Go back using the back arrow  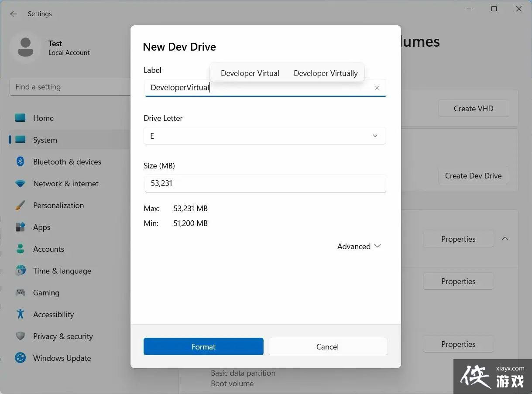pos(14,14)
